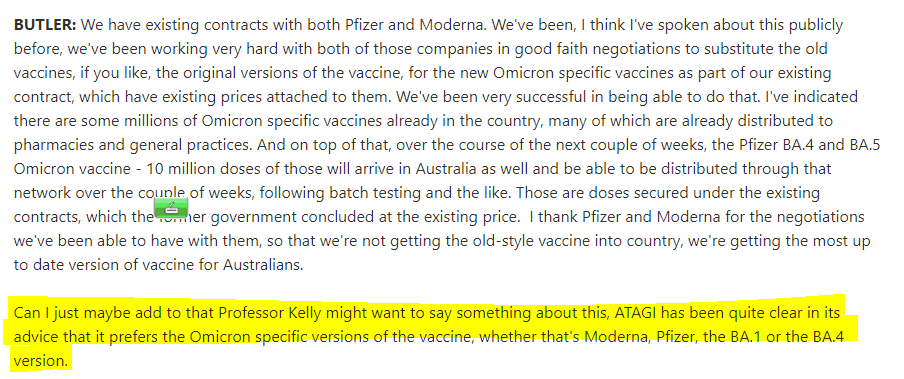Click the bold BUTLER: speaker label
This screenshot has height=379, width=904.
(45, 25)
